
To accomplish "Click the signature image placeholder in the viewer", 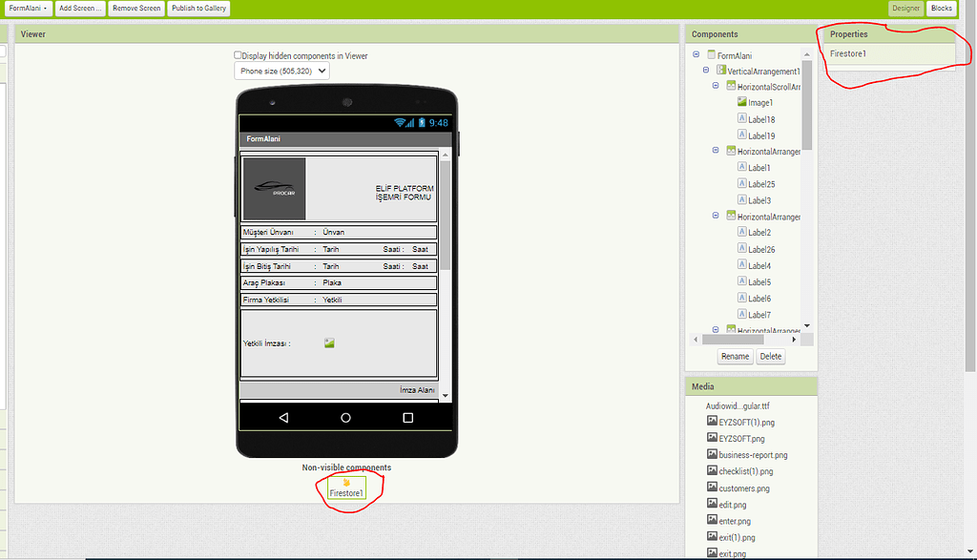I will (329, 343).
